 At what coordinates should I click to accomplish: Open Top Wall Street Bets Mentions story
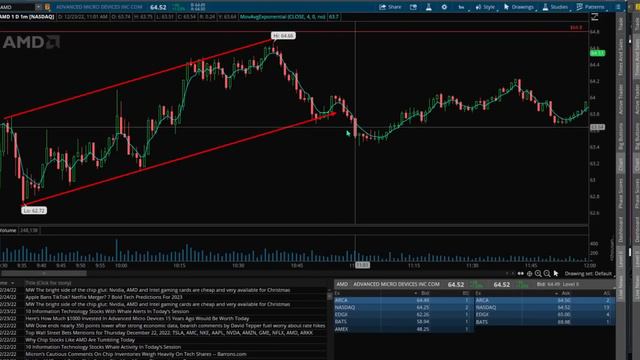[169, 333]
